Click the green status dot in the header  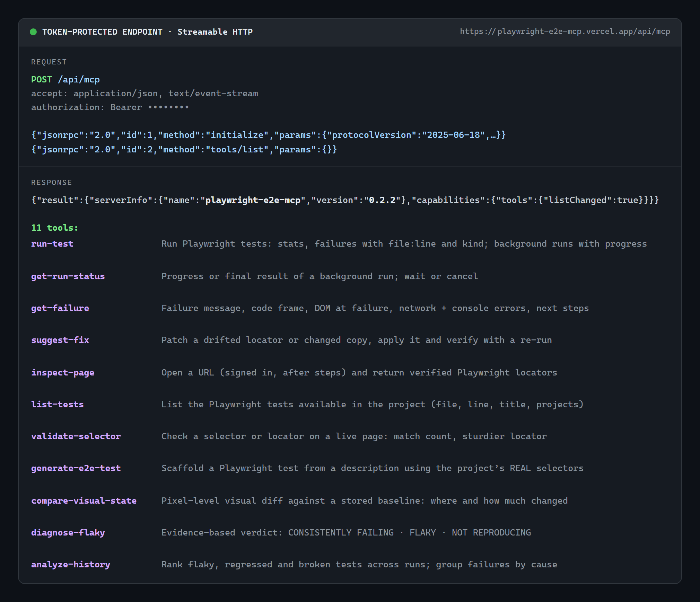33,32
